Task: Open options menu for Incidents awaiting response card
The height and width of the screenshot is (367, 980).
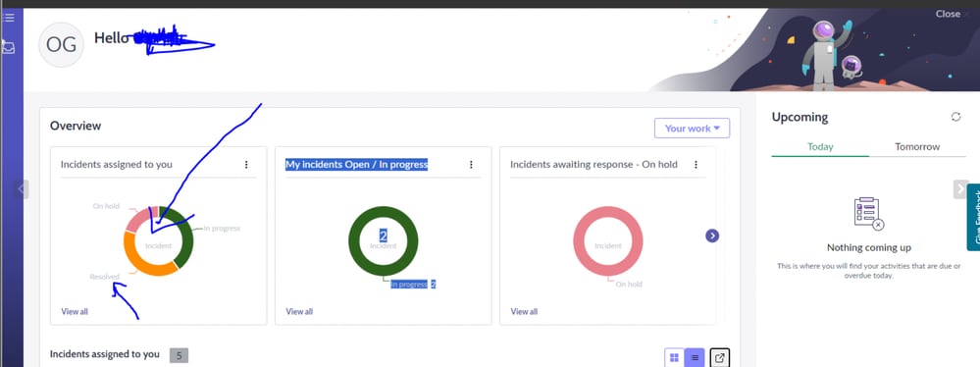Action: (696, 165)
